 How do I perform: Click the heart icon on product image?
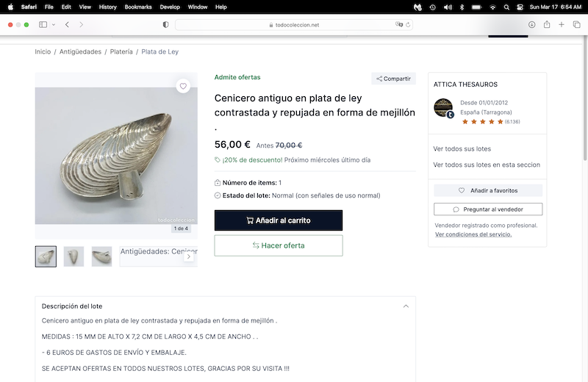pyautogui.click(x=183, y=86)
